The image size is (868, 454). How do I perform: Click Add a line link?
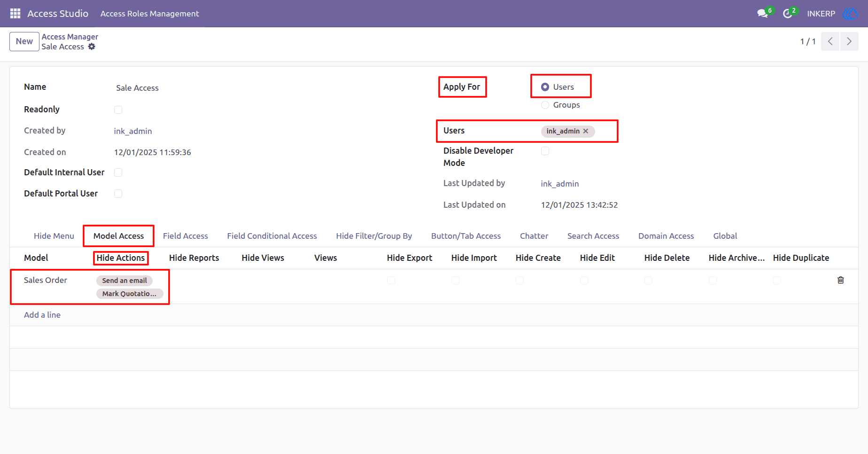click(x=42, y=315)
